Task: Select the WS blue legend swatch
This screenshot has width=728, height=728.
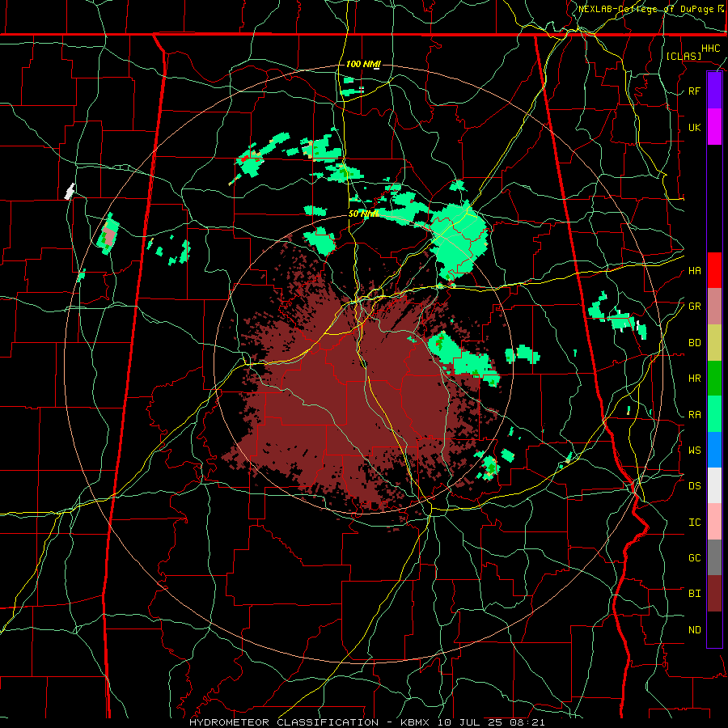Action: coord(714,450)
